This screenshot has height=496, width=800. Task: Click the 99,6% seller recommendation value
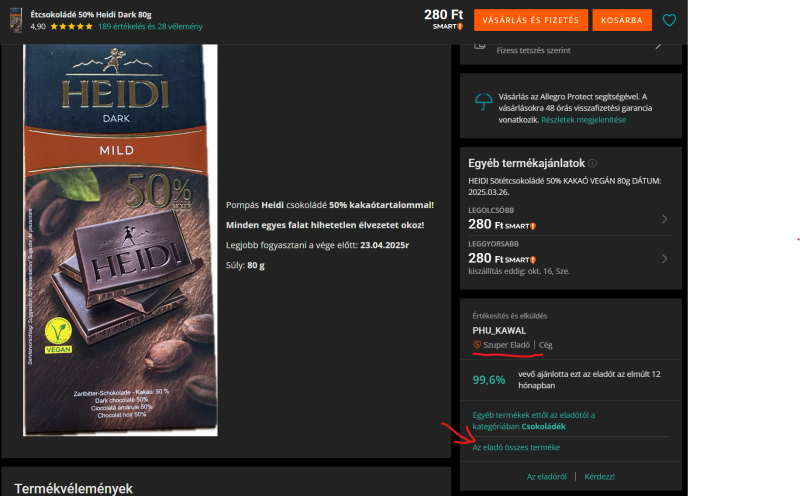point(489,380)
